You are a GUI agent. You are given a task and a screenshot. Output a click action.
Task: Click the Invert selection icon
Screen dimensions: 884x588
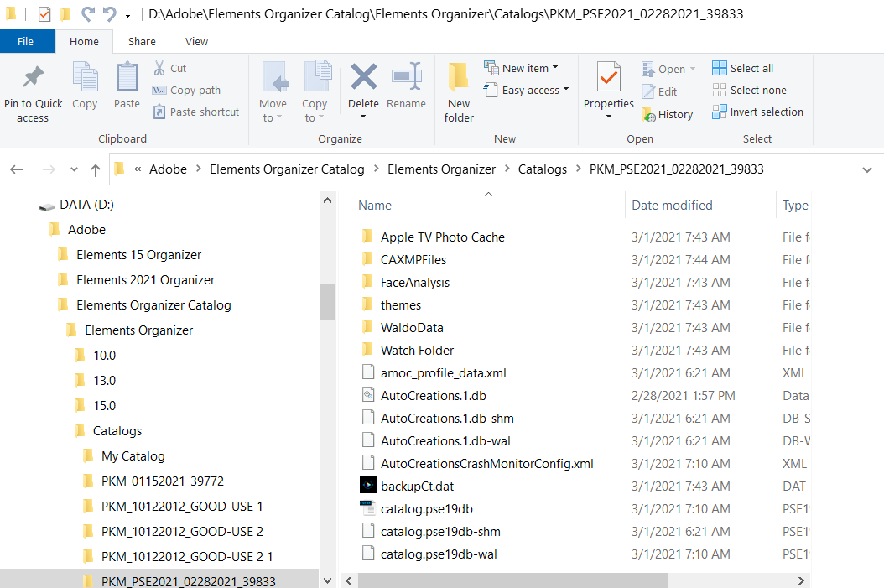click(720, 112)
